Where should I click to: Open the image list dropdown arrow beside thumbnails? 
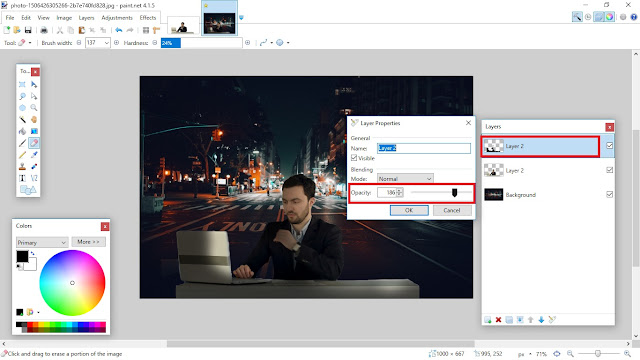[x=241, y=18]
